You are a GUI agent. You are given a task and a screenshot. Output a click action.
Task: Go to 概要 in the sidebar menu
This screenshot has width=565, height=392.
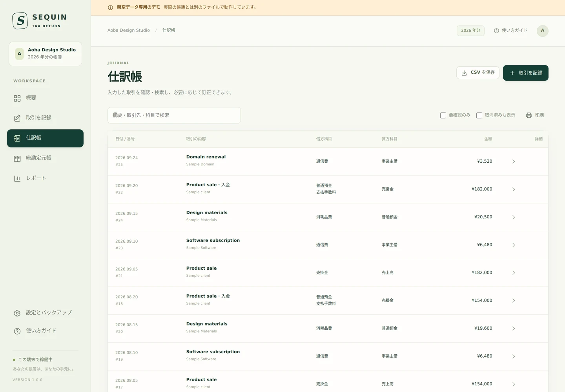tap(45, 98)
